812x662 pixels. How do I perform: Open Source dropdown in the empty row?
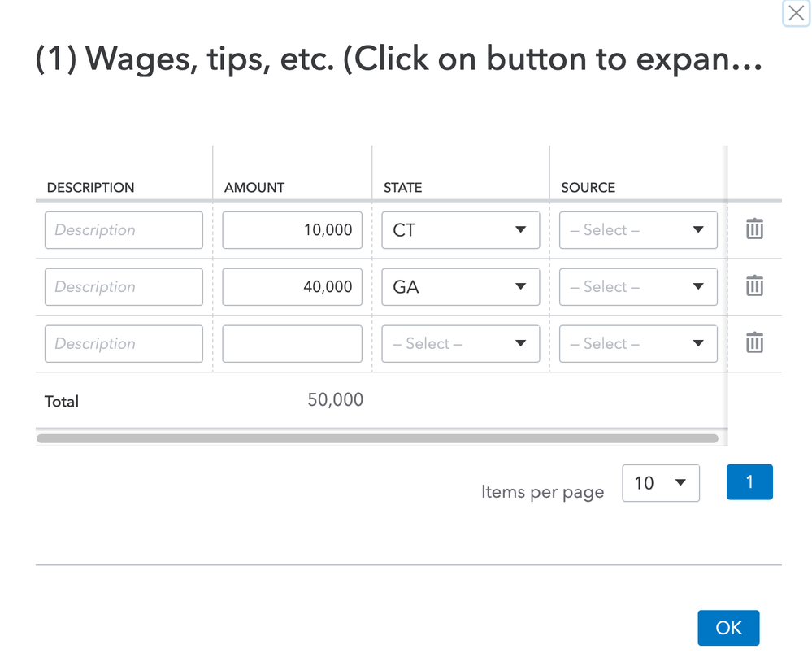(637, 344)
